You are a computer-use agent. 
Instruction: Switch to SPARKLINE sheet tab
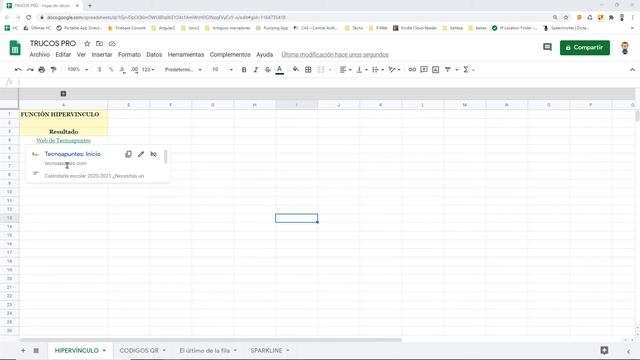[x=266, y=351]
